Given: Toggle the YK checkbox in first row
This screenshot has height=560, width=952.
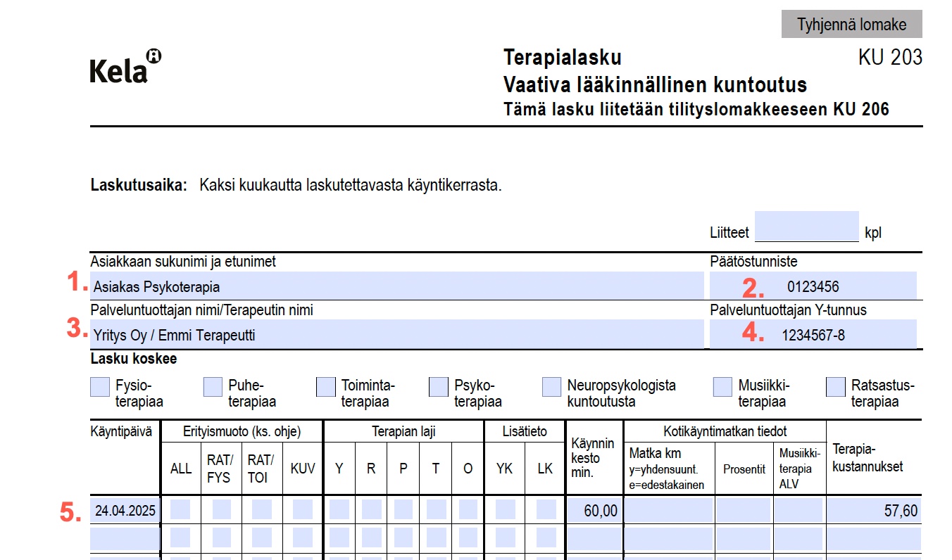Looking at the screenshot, I should (x=505, y=510).
